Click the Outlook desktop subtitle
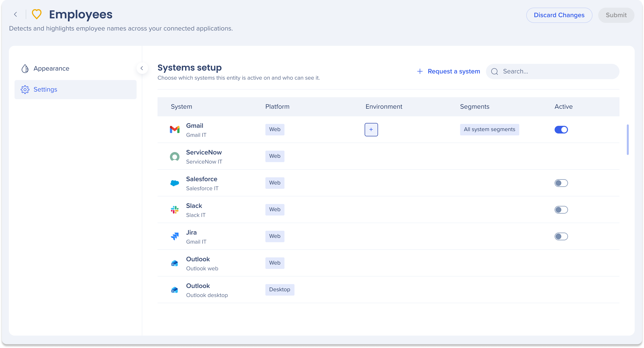The width and height of the screenshot is (644, 348). point(207,295)
